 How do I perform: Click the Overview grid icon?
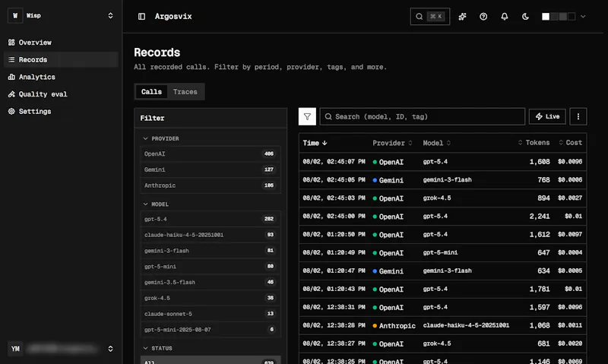11,43
